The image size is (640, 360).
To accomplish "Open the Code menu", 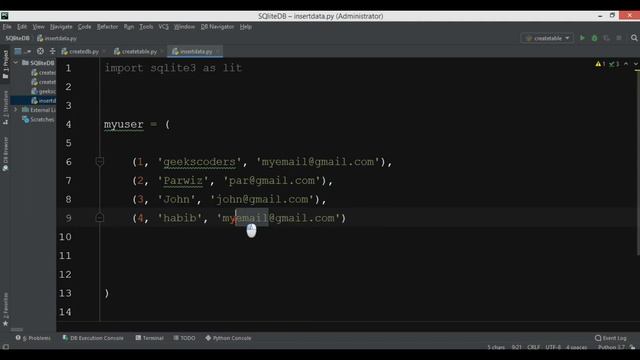I will point(84,27).
